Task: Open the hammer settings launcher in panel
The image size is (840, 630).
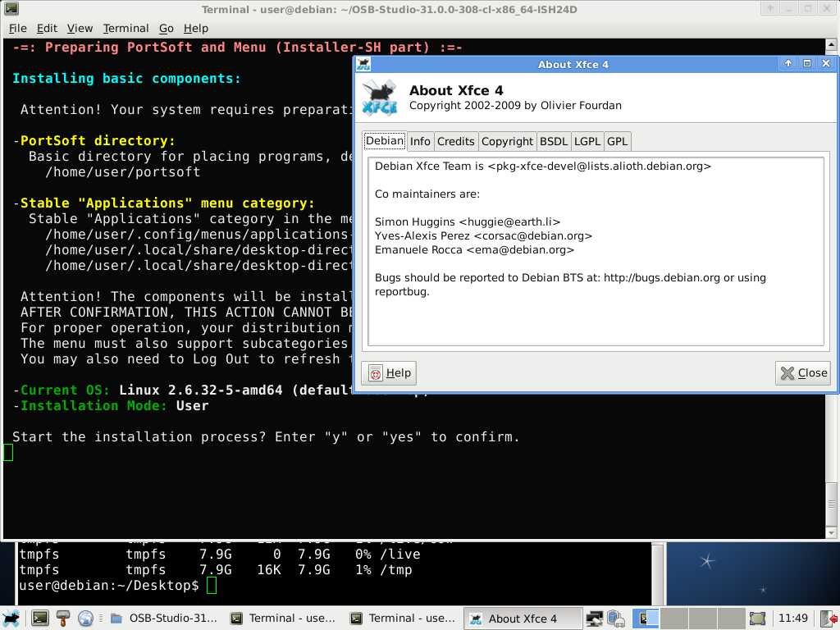Action: click(x=62, y=619)
